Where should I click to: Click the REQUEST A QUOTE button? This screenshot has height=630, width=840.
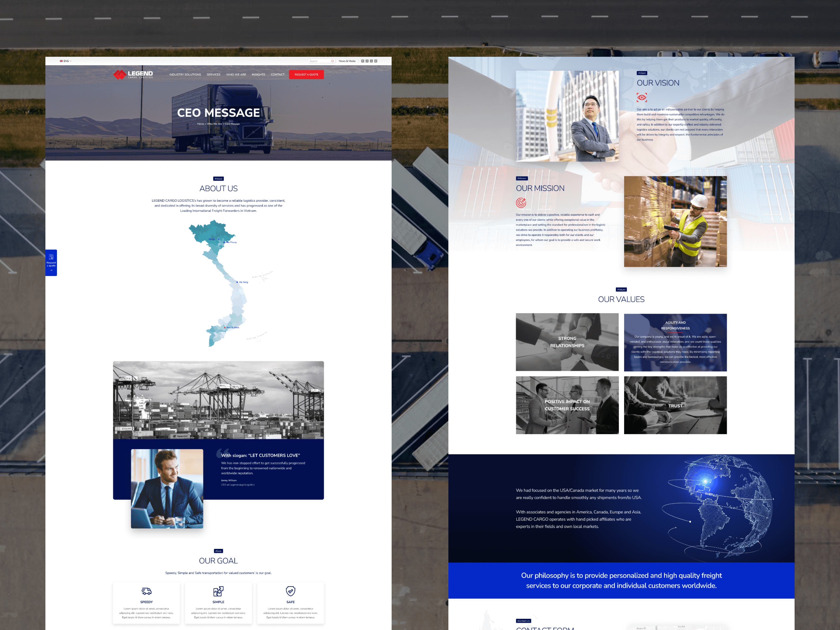[x=306, y=74]
